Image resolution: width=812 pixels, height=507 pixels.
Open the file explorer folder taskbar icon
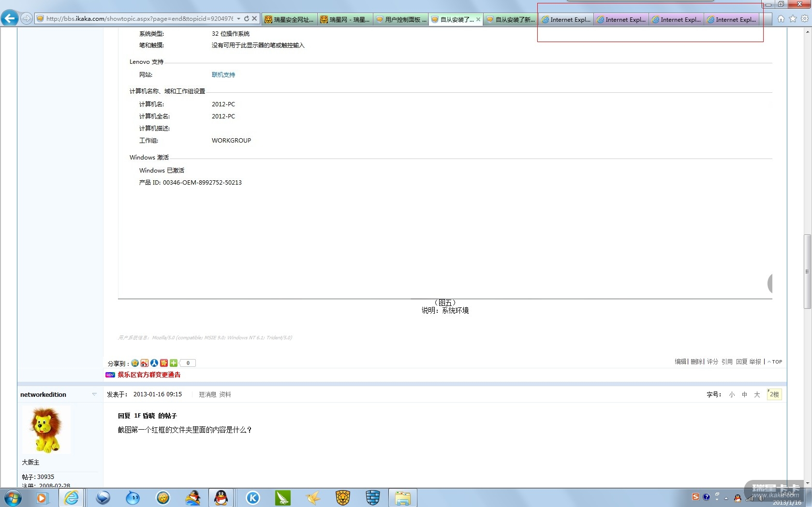[x=403, y=498]
